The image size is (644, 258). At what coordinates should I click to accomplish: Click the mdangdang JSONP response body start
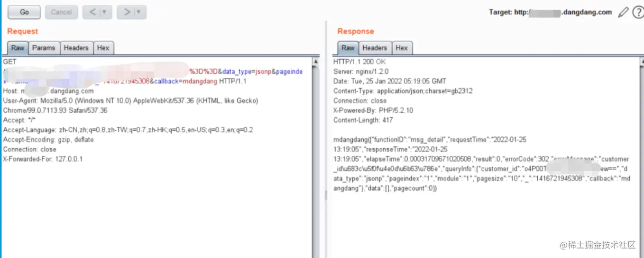[x=430, y=140]
